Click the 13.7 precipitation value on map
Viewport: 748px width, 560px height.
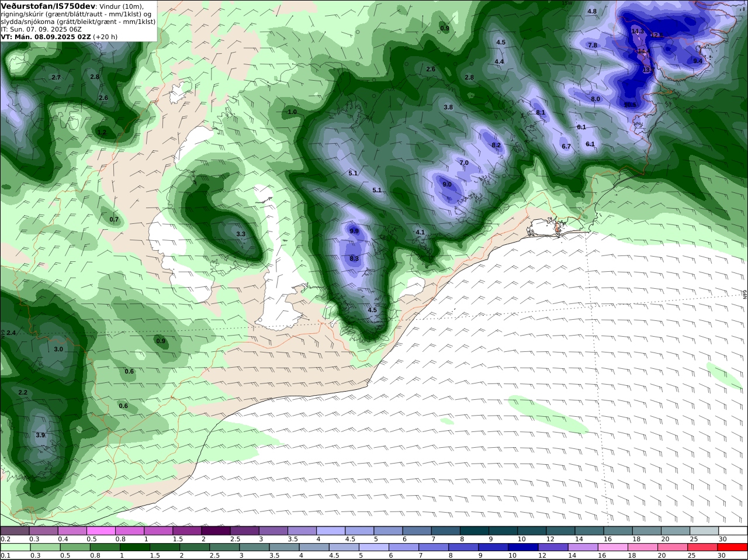[x=649, y=70]
